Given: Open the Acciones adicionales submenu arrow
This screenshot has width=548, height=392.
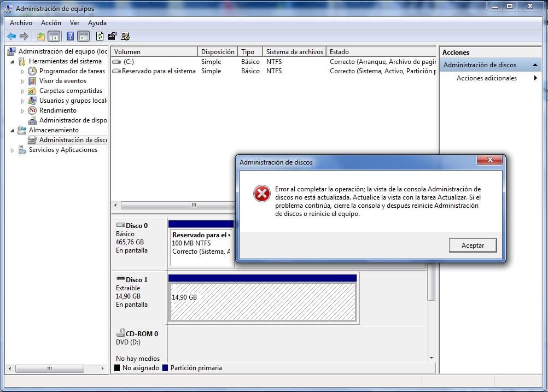Looking at the screenshot, I should point(535,78).
